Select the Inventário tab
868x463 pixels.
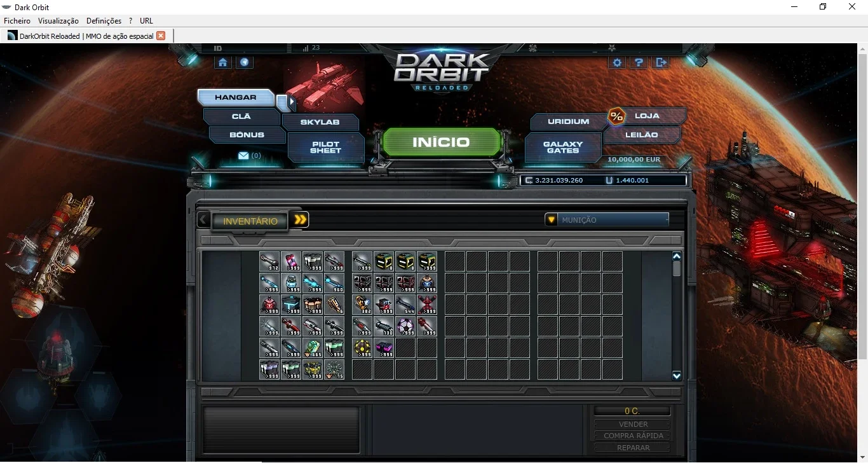(250, 221)
